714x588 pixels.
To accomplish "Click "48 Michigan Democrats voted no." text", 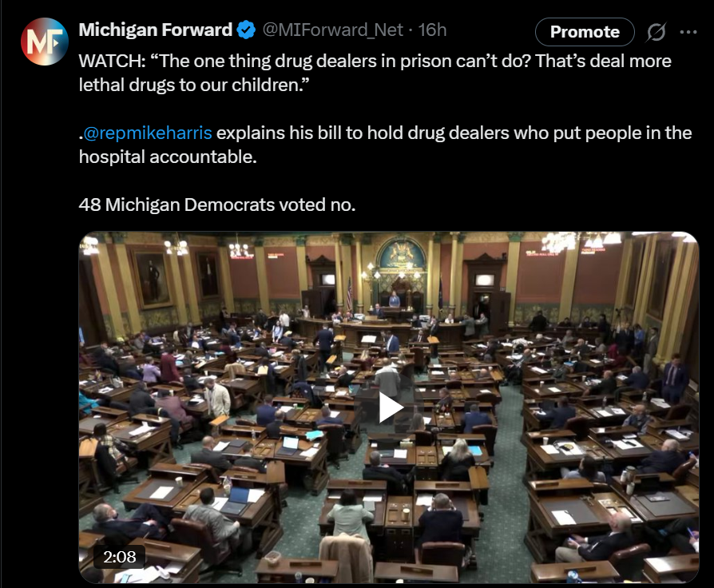I will coord(216,205).
